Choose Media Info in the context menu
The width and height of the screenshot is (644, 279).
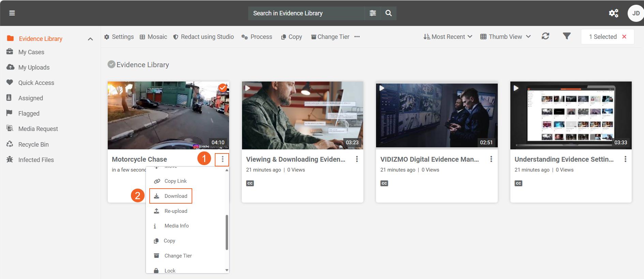pos(176,226)
